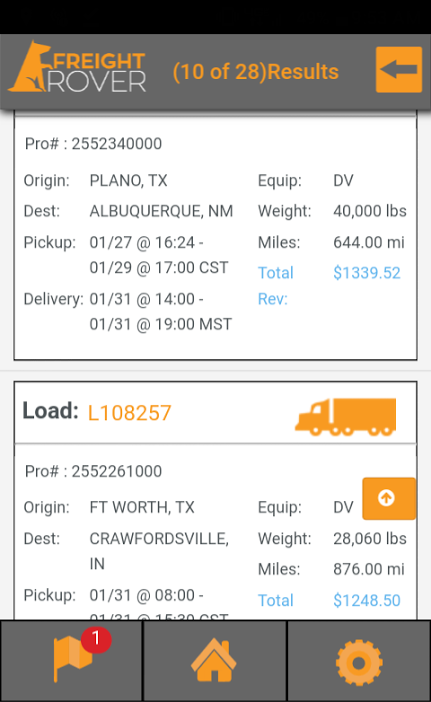Tap the back arrow button
The width and height of the screenshot is (431, 702).
399,69
